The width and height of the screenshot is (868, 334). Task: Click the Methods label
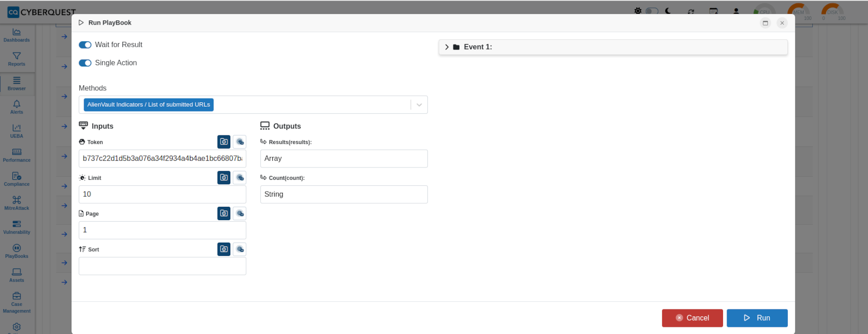point(92,88)
